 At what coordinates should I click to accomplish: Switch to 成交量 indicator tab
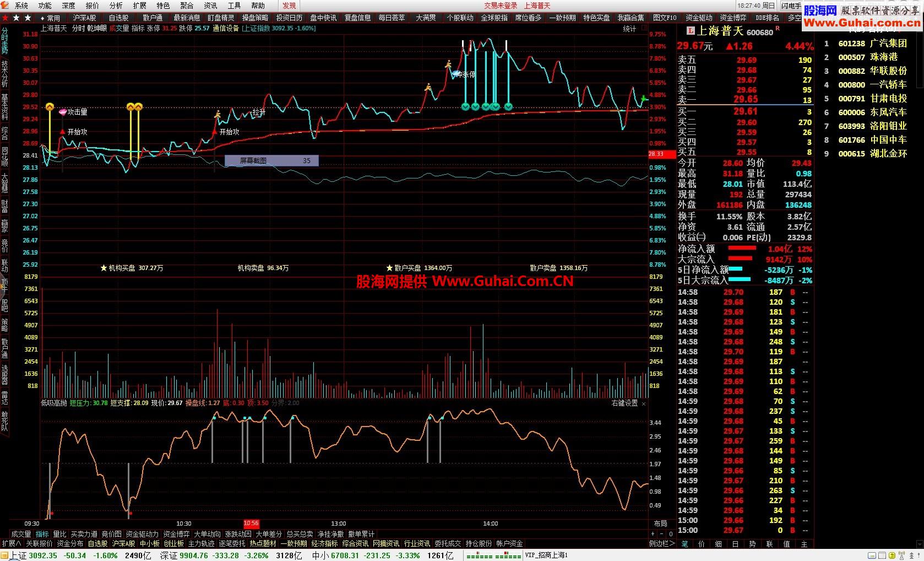[21, 534]
